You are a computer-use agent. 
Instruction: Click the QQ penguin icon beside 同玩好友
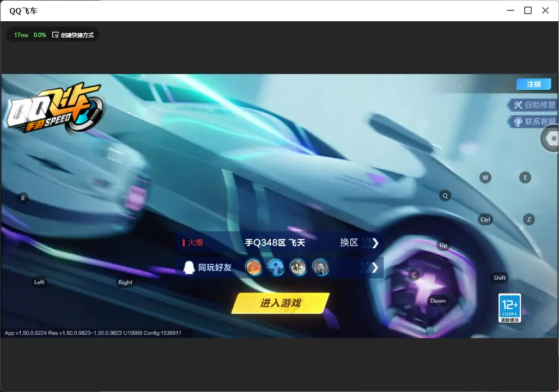tap(189, 267)
